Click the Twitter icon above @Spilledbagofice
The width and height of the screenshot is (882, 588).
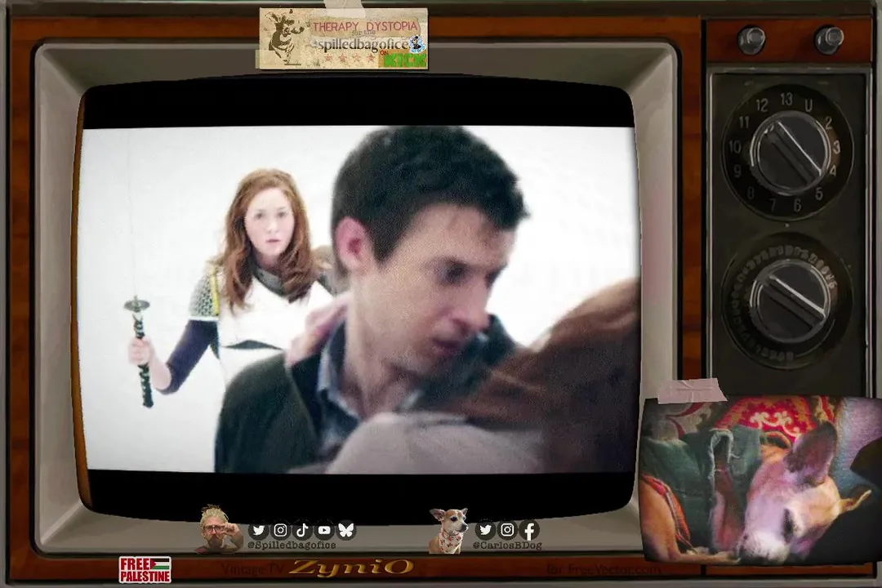[259, 530]
